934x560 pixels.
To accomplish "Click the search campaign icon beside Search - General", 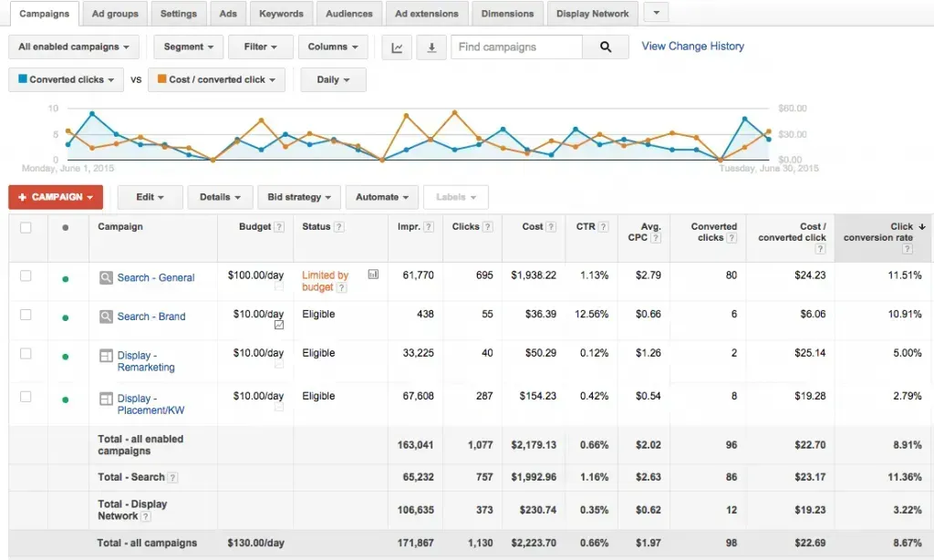I will [x=105, y=278].
